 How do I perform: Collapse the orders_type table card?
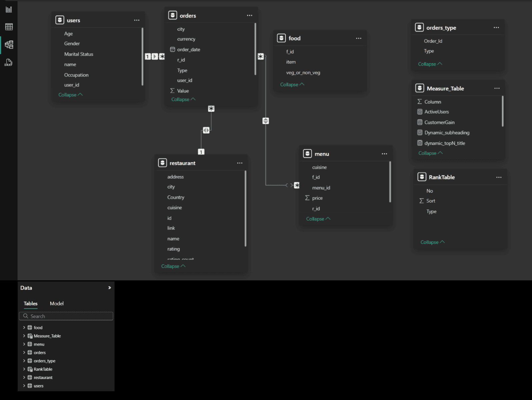pos(430,64)
